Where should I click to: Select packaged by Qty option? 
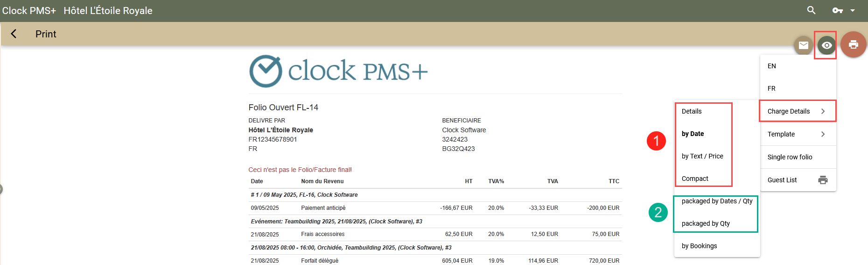(717, 223)
